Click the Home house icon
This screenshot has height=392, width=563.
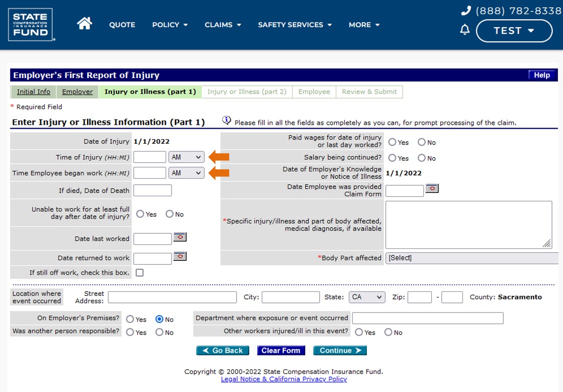(85, 24)
